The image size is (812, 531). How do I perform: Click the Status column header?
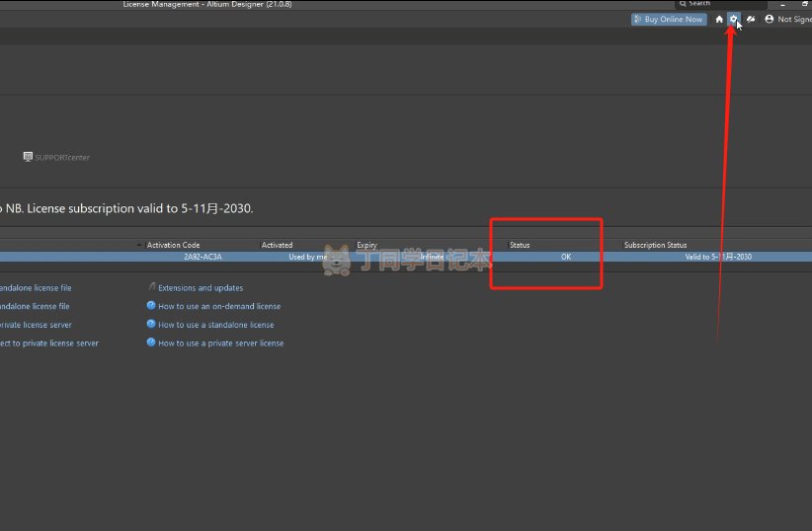coord(520,245)
